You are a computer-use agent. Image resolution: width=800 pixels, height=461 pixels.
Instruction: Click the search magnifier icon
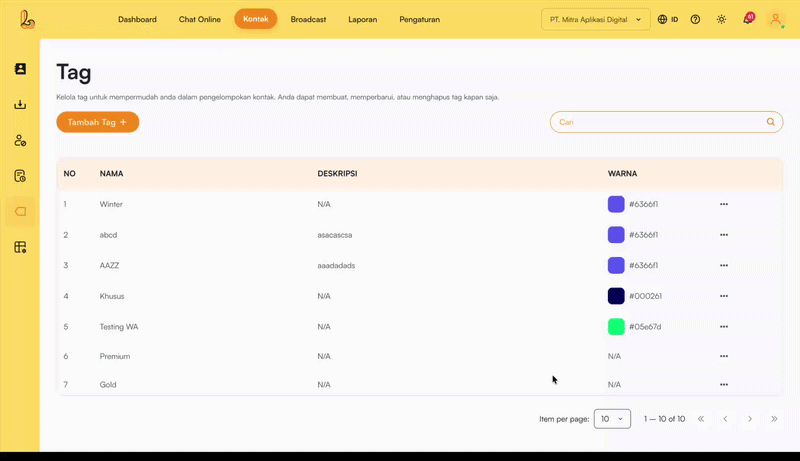770,122
